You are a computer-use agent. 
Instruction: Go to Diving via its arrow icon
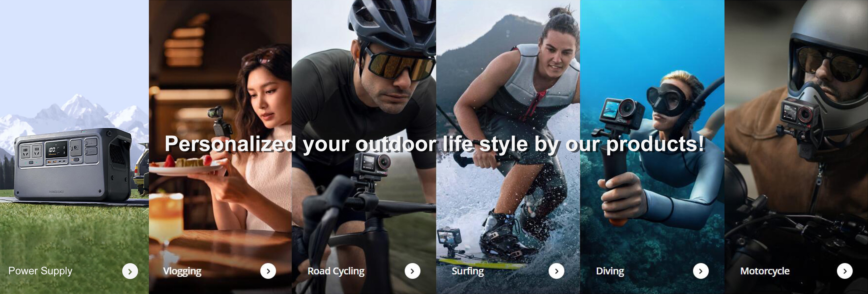click(701, 271)
